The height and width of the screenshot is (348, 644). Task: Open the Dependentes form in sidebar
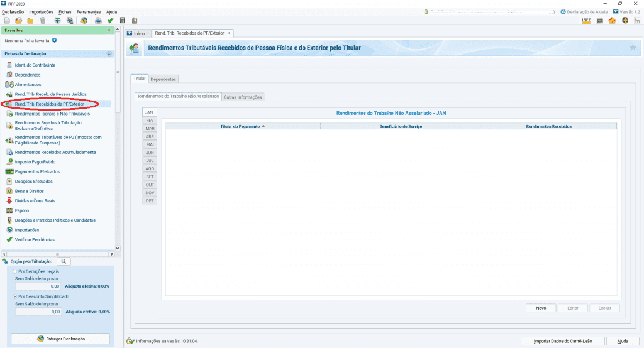click(x=28, y=75)
